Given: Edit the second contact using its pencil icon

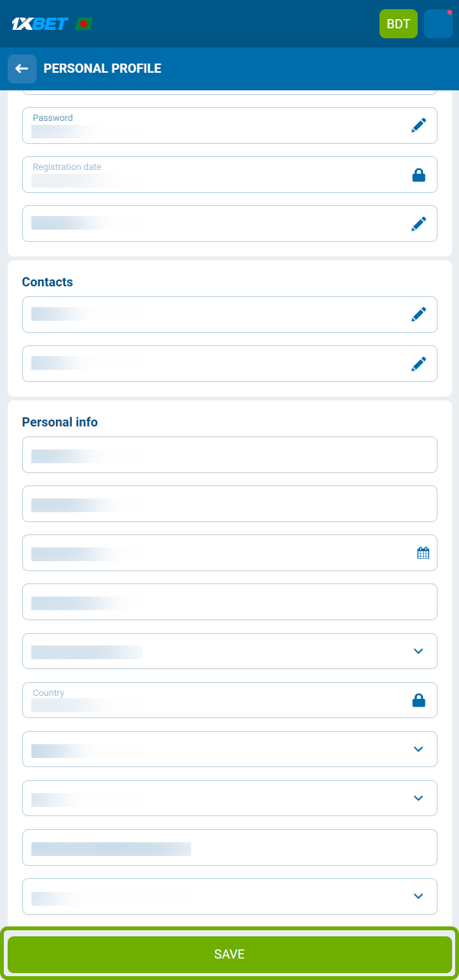Looking at the screenshot, I should (x=419, y=364).
